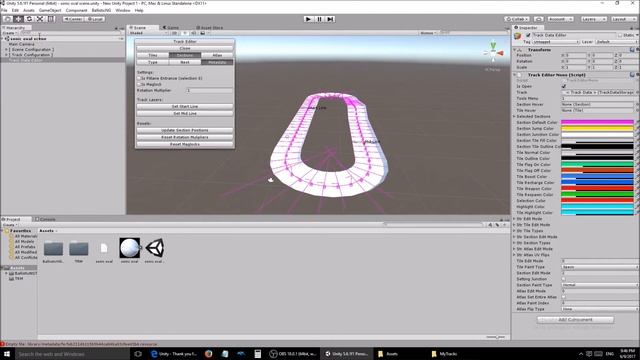
Task: Select the Hand tool in toolbar
Action: point(8,19)
